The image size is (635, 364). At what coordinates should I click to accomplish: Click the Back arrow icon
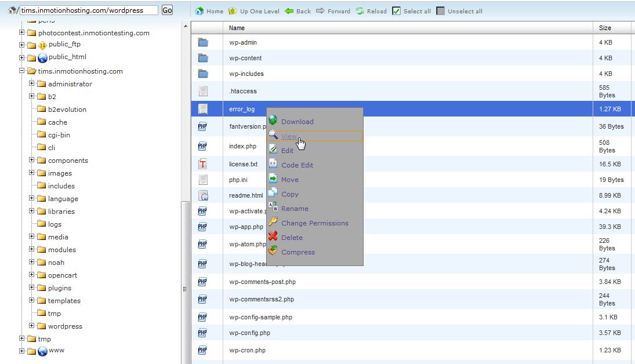(289, 11)
